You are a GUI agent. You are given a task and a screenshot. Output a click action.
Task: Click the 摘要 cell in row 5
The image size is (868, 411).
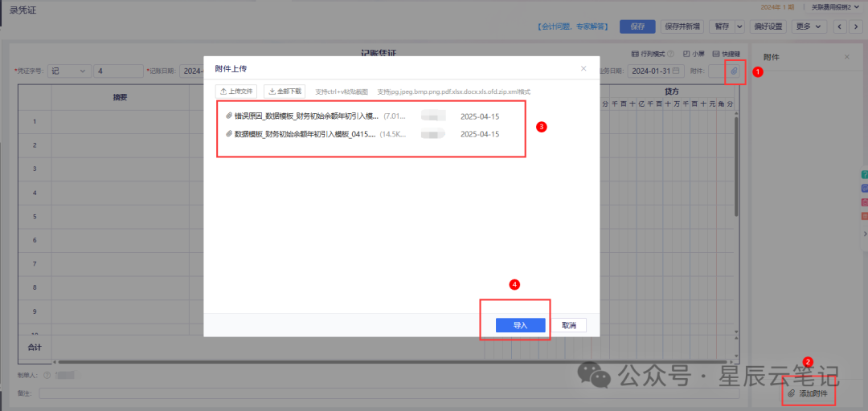click(x=120, y=216)
